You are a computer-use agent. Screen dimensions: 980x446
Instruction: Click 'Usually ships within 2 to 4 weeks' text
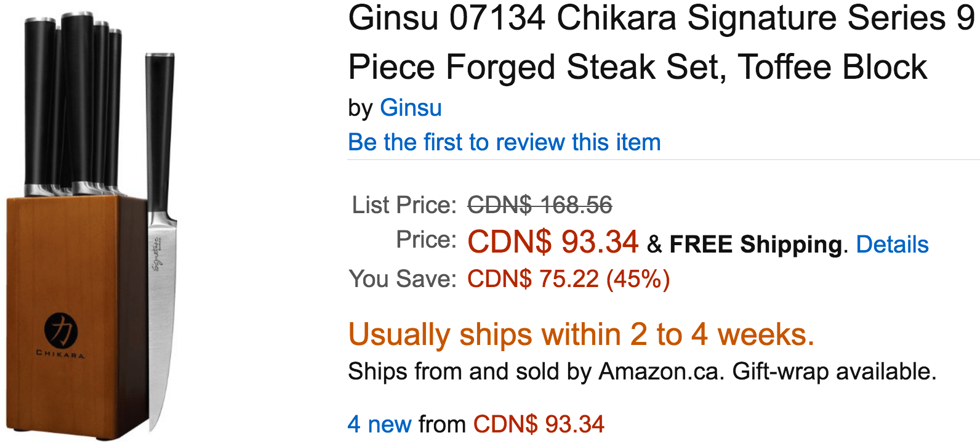[x=581, y=334]
